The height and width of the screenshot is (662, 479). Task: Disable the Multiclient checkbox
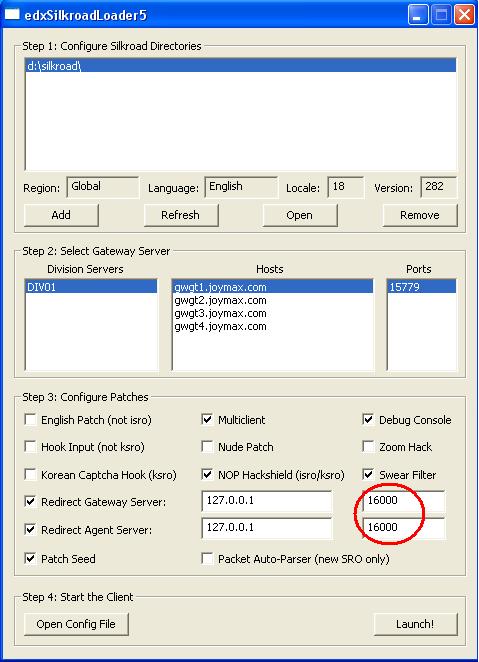coord(207,420)
